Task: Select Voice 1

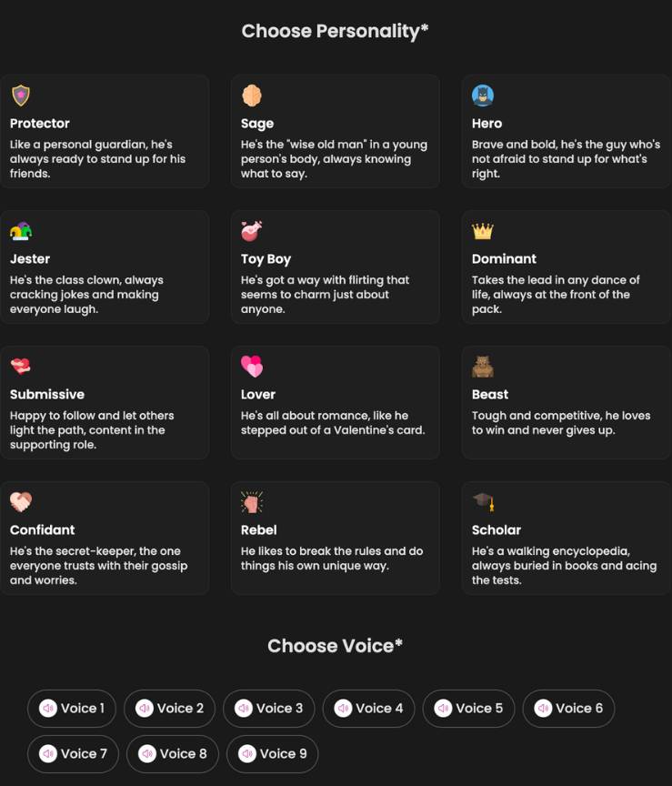Action: 72,708
